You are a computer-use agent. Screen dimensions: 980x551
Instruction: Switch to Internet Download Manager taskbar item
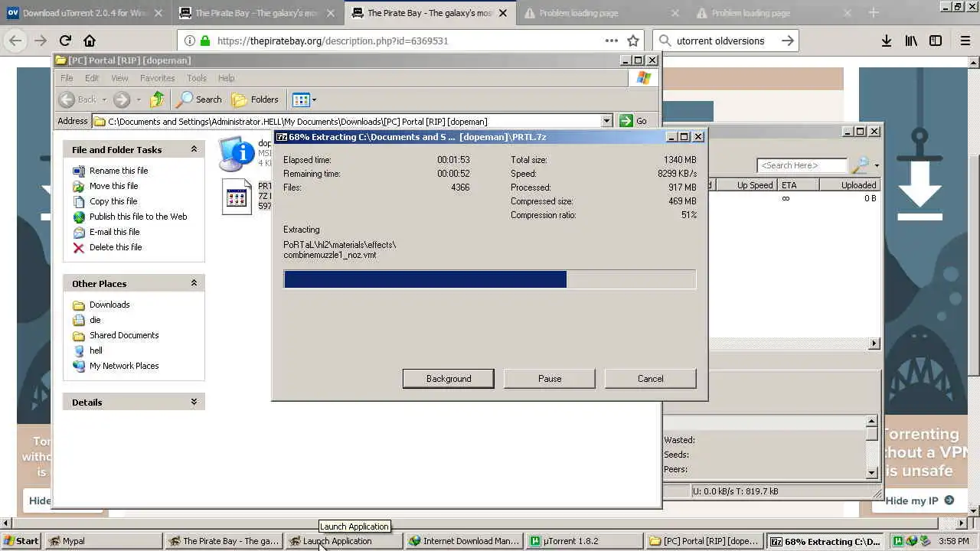click(x=464, y=541)
